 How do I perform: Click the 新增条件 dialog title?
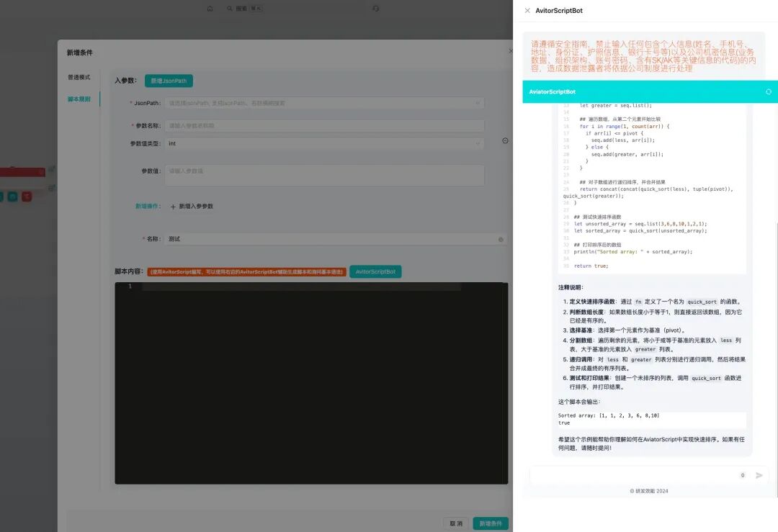(x=79, y=53)
